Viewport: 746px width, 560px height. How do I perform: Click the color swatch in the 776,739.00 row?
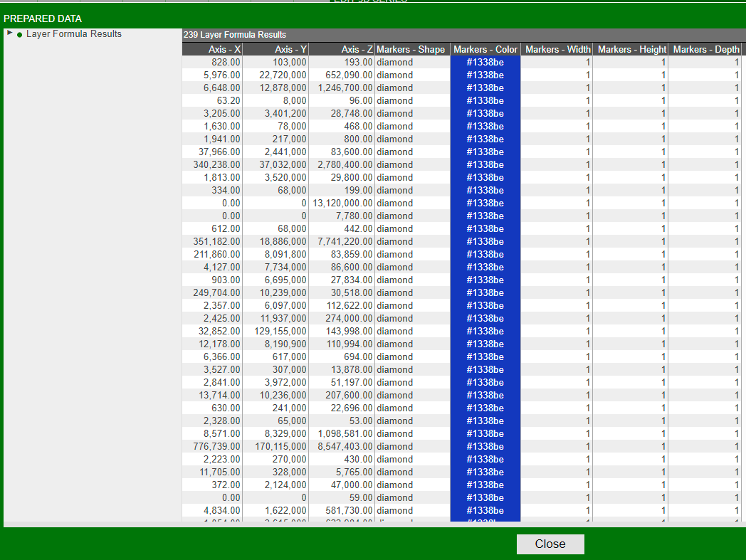(x=485, y=447)
